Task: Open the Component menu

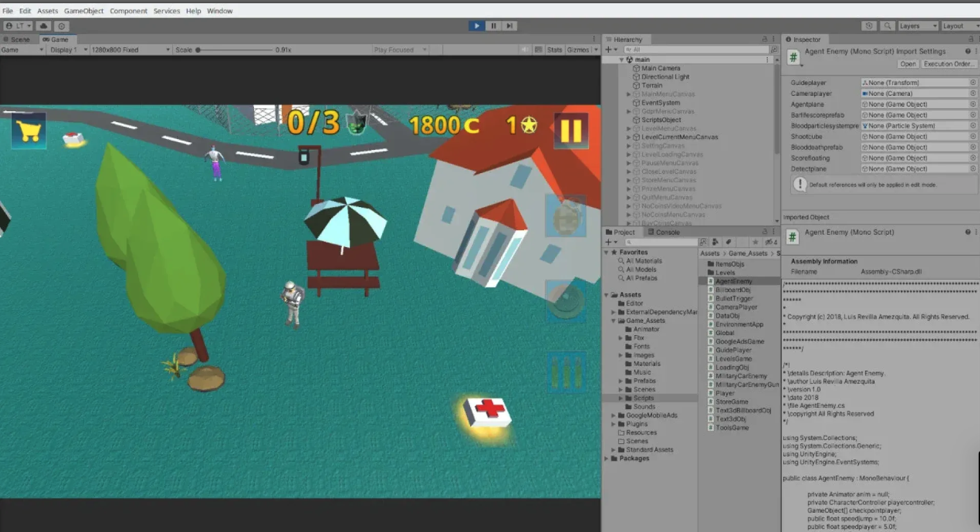Action: (129, 11)
